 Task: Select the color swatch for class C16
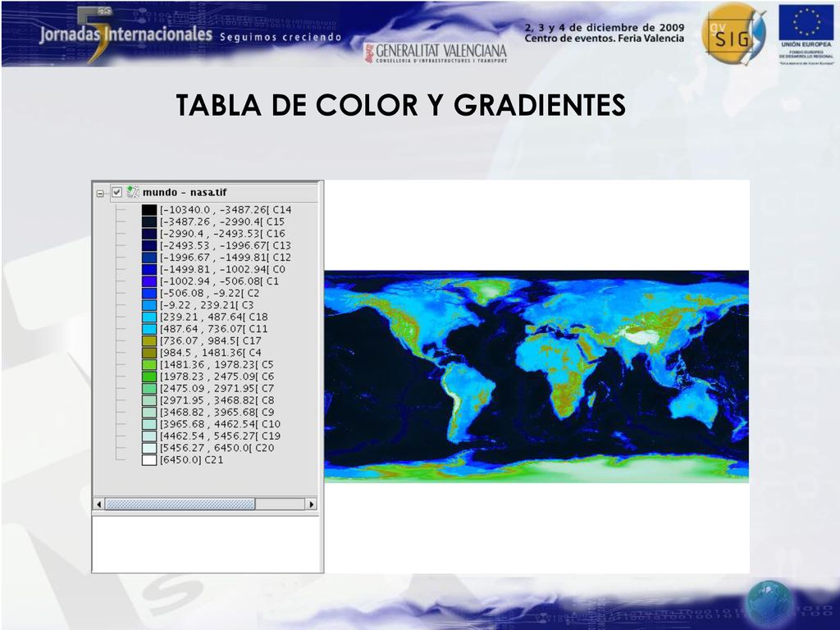tap(149, 234)
